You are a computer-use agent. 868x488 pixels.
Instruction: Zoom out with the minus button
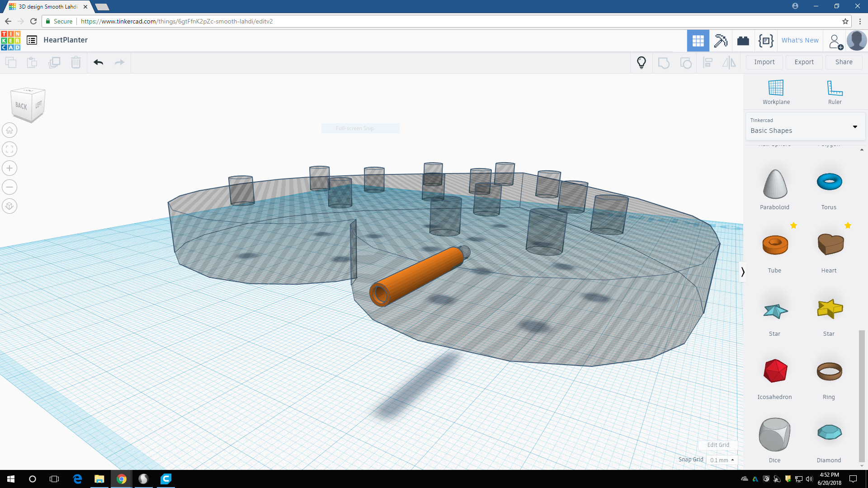click(9, 187)
